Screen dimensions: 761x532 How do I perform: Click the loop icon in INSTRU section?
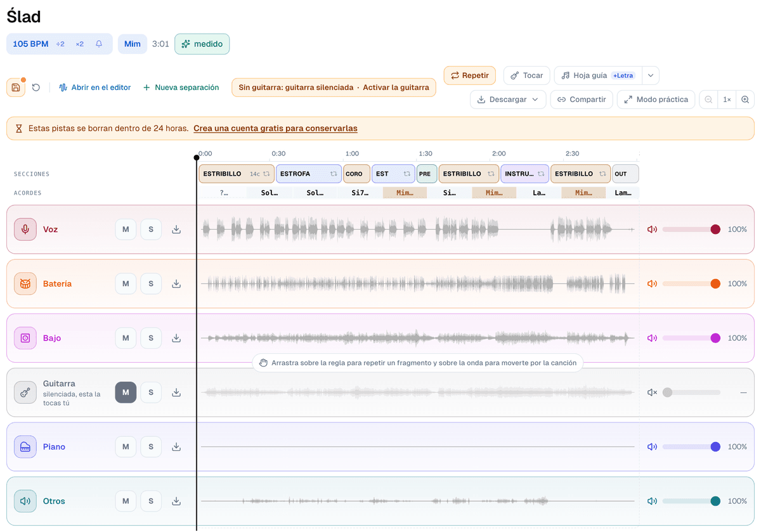pyautogui.click(x=541, y=174)
